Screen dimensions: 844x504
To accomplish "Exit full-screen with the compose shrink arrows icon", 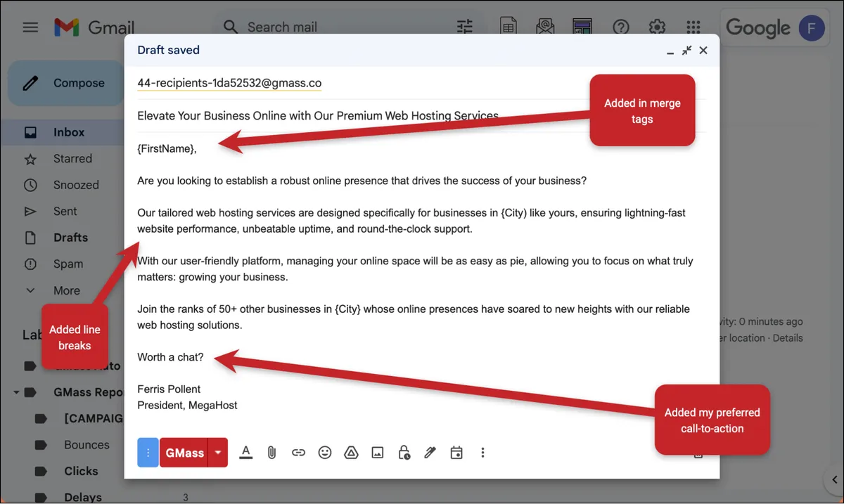I will [x=687, y=50].
